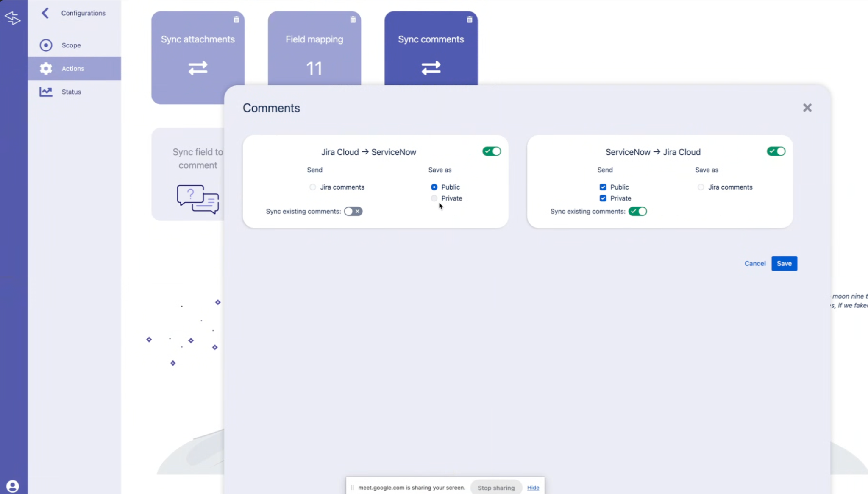868x494 pixels.
Task: Click the ServiceNow → Jira Cloud heading text
Action: 653,152
